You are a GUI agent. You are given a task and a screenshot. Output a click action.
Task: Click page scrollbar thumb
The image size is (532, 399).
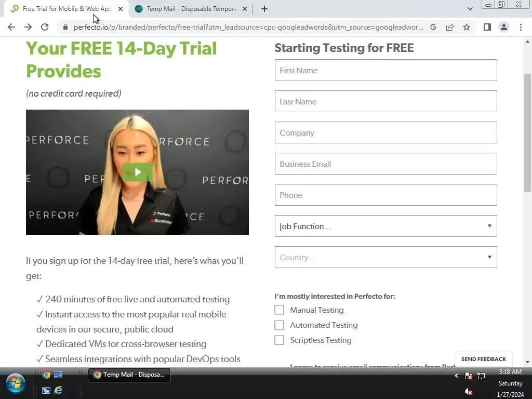[x=527, y=132]
